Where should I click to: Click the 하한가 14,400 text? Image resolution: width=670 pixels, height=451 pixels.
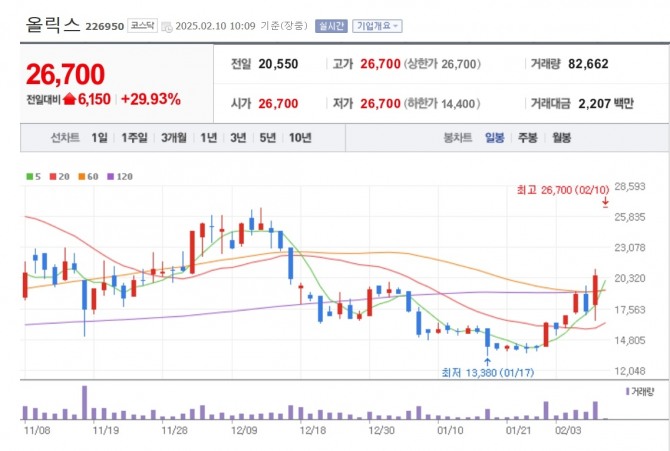(442, 103)
